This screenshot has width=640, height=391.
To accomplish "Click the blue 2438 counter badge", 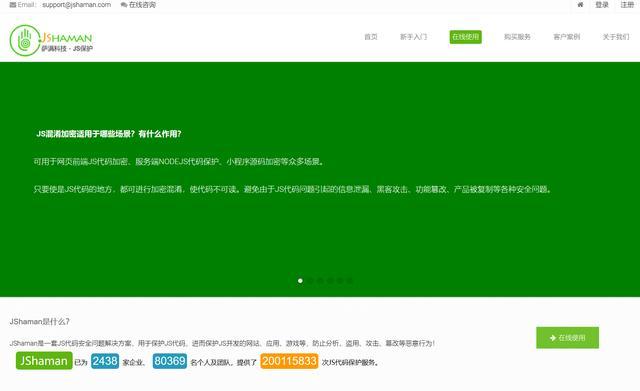I will [105, 361].
